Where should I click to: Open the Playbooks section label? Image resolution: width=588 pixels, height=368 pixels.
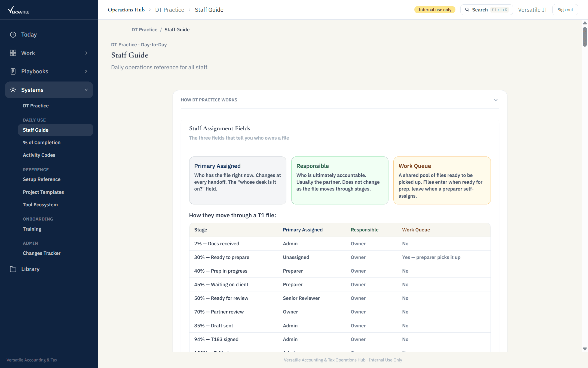pyautogui.click(x=35, y=71)
